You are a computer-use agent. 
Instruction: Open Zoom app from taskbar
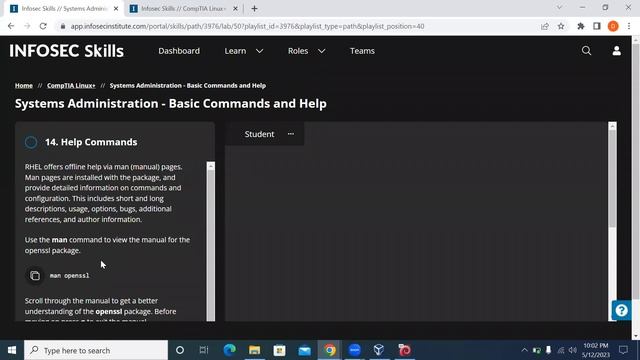355,350
